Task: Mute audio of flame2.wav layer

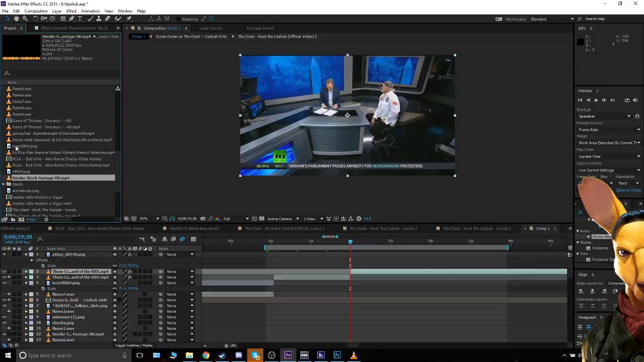Action: (x=9, y=311)
